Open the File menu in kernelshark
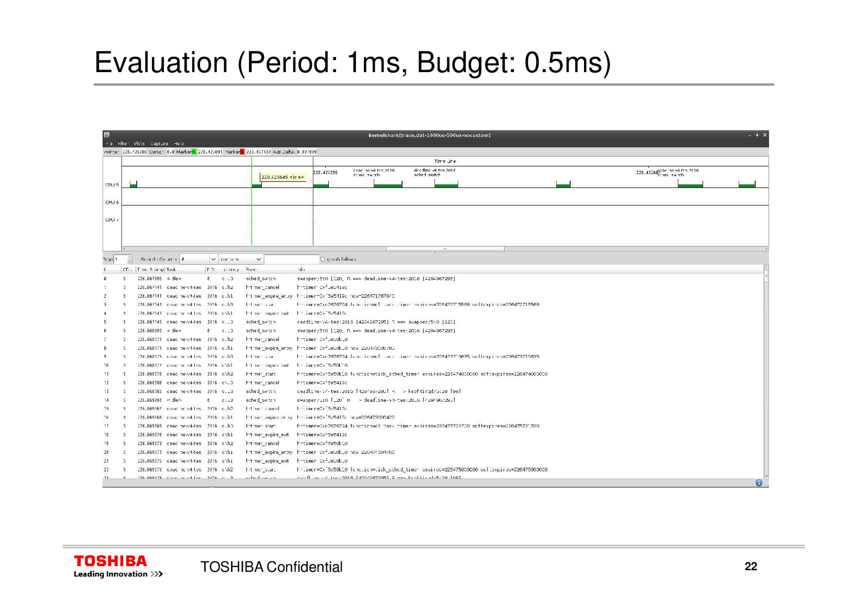Screen dimensions: 868x613 (x=109, y=144)
